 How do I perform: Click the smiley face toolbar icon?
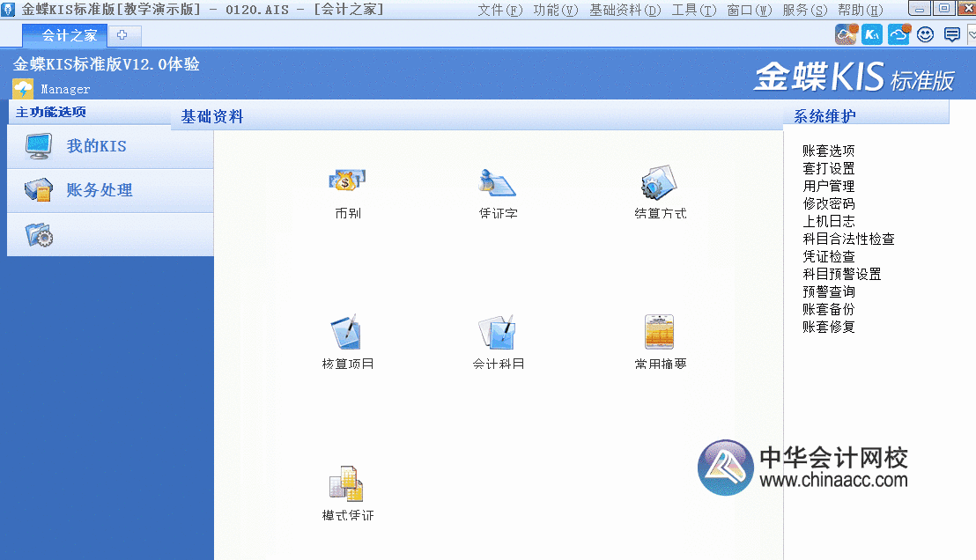tap(925, 33)
